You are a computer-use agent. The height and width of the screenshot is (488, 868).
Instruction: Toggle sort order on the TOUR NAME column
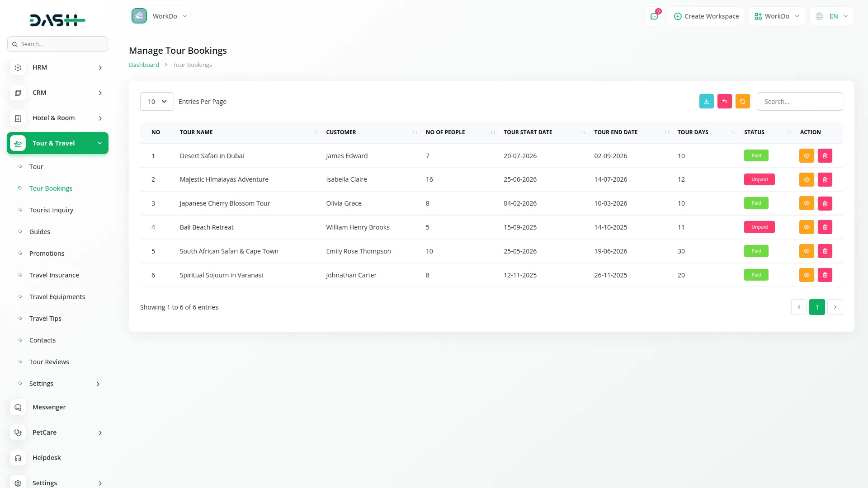click(315, 132)
